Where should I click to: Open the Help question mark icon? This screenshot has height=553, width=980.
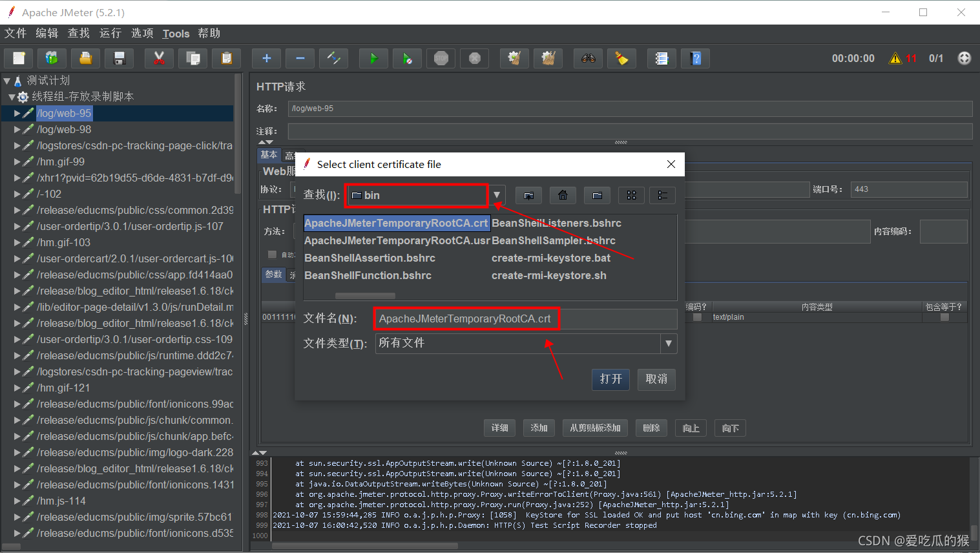pyautogui.click(x=695, y=58)
